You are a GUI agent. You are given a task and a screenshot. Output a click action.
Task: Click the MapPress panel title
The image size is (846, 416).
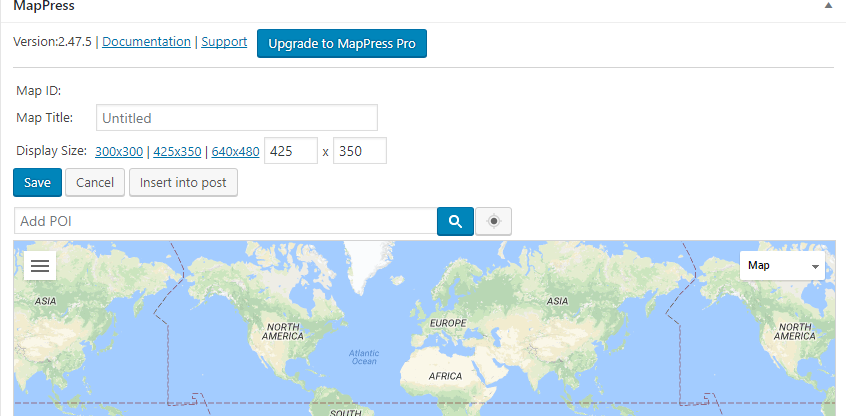(x=44, y=6)
